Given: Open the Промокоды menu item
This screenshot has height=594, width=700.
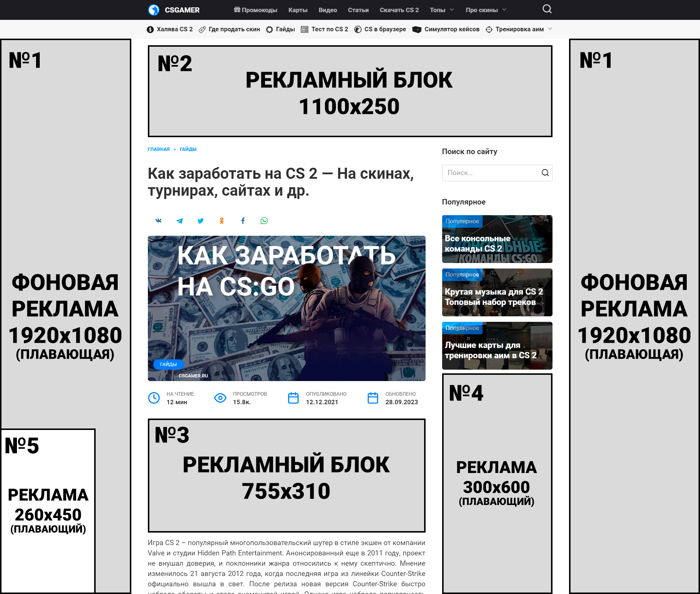Looking at the screenshot, I should coord(256,10).
